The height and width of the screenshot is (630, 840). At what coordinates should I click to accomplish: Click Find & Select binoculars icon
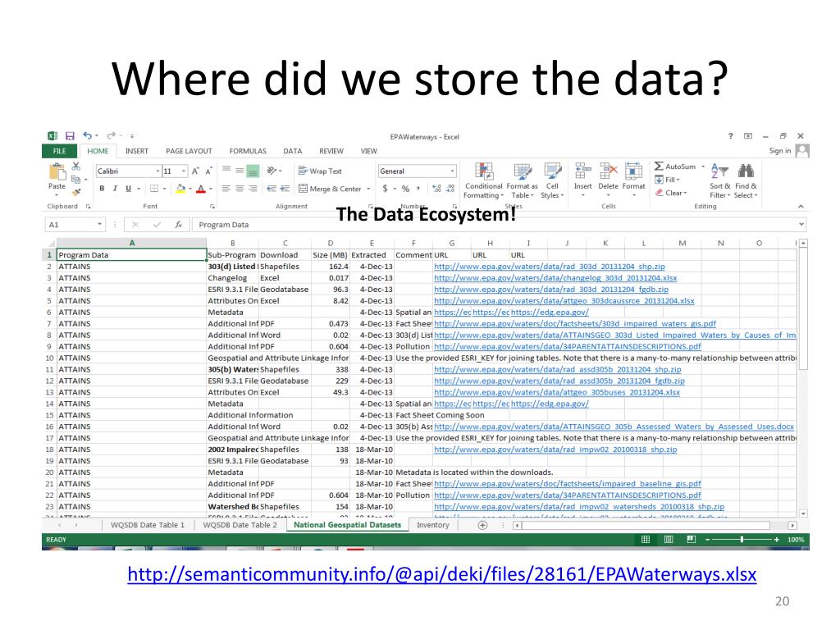[746, 171]
